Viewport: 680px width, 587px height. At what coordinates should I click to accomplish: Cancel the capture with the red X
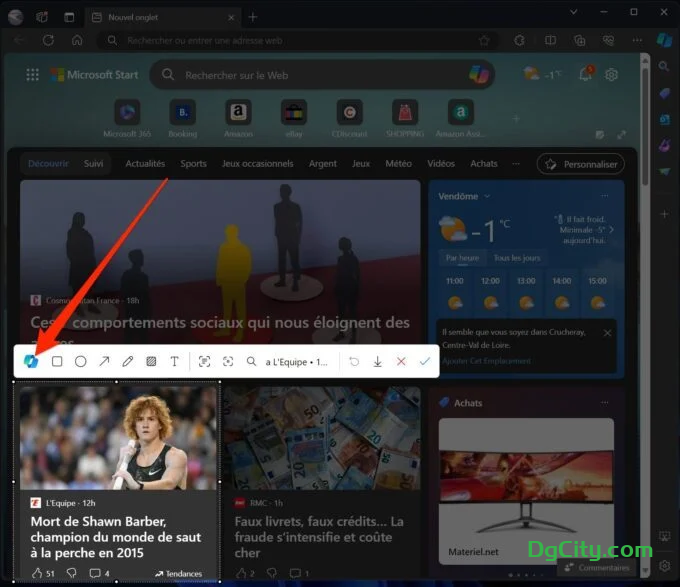coord(401,361)
